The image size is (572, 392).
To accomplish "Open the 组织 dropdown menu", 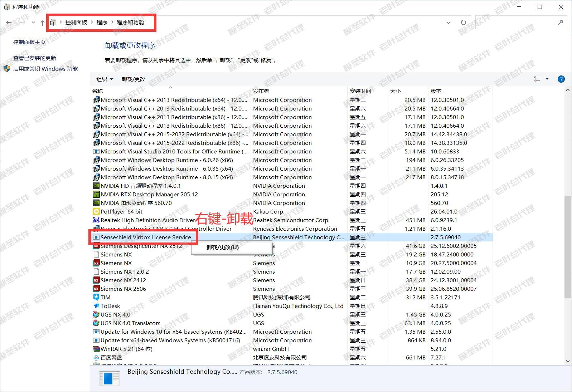I will [x=105, y=79].
